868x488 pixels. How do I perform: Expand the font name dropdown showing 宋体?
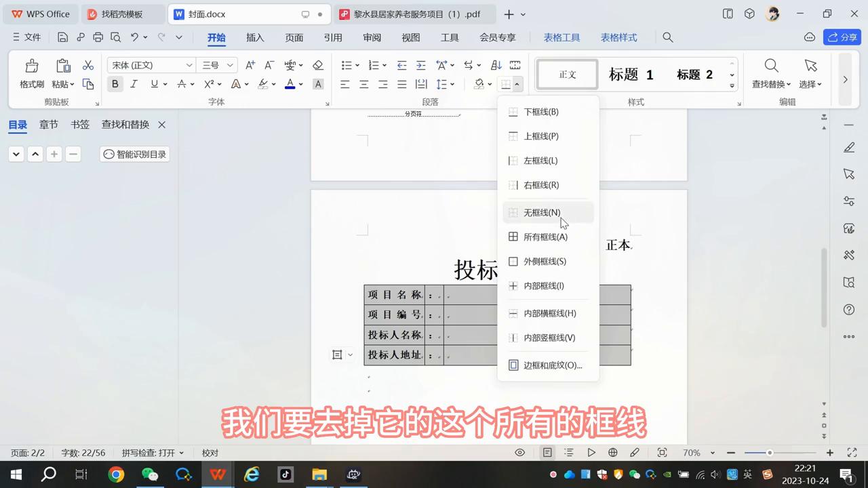click(x=189, y=65)
